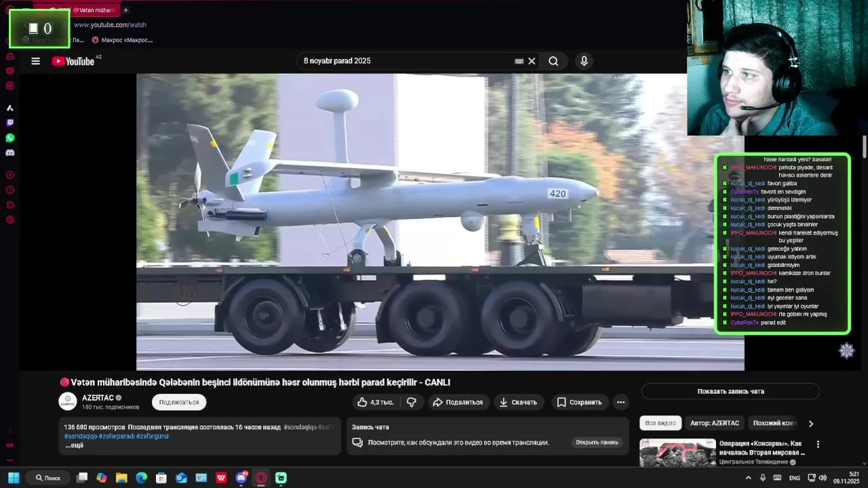Open the #zəfərgünü hashtag link
868x488 pixels.
(x=153, y=436)
